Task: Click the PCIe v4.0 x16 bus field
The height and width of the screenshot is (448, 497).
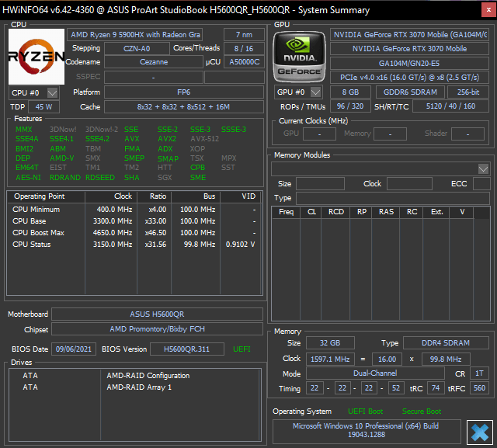Action: click(409, 78)
